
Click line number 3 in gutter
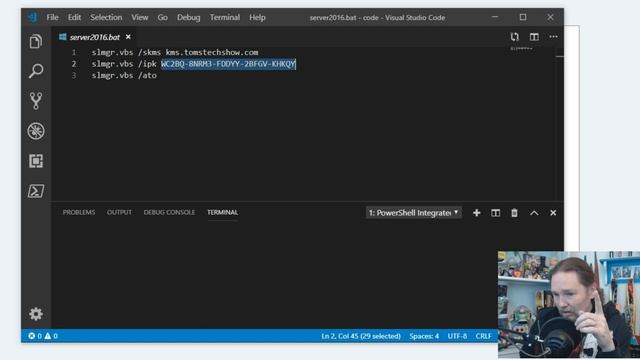pyautogui.click(x=74, y=76)
